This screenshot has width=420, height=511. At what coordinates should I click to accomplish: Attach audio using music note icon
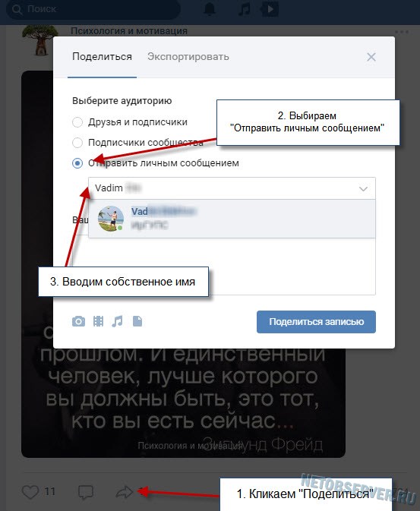[x=118, y=321]
